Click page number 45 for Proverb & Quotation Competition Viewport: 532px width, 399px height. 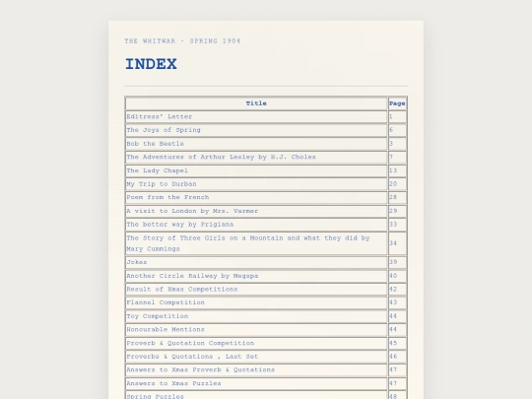click(397, 344)
